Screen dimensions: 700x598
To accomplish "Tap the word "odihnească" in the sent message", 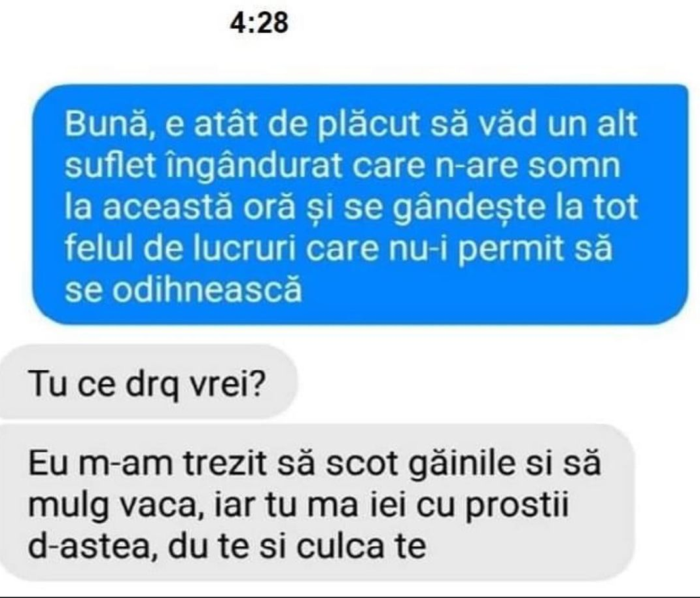I will point(207,290).
